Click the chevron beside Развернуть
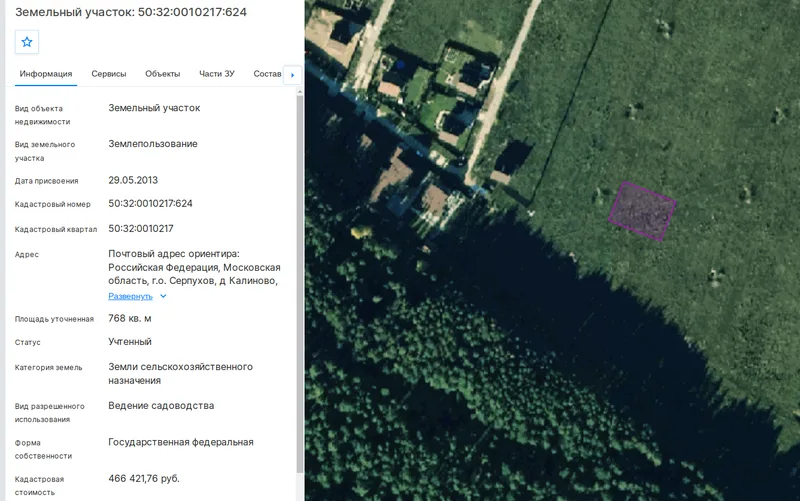The image size is (800, 501). [163, 296]
